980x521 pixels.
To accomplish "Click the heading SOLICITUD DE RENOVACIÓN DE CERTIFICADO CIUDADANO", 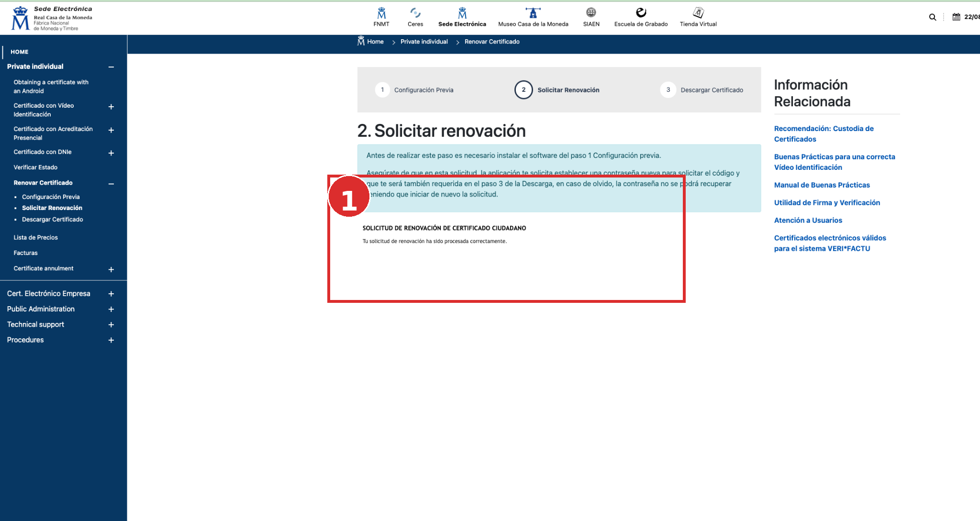I will point(444,228).
